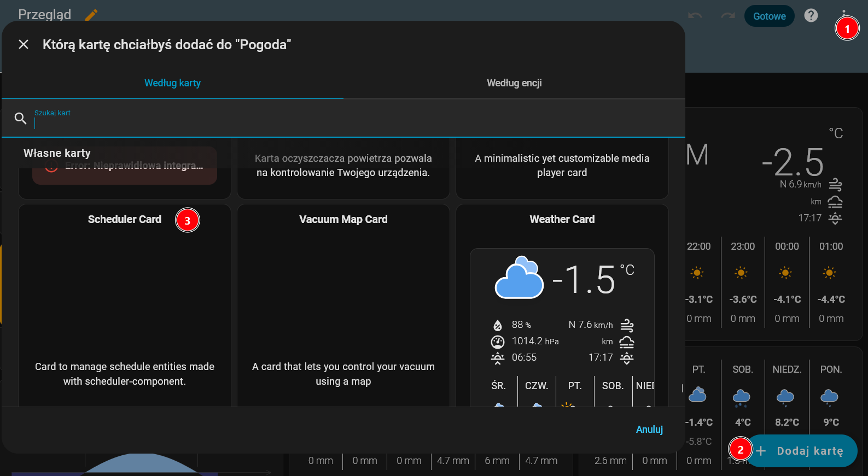Click Anuluj to cancel the dialog
This screenshot has width=868, height=476.
click(649, 430)
